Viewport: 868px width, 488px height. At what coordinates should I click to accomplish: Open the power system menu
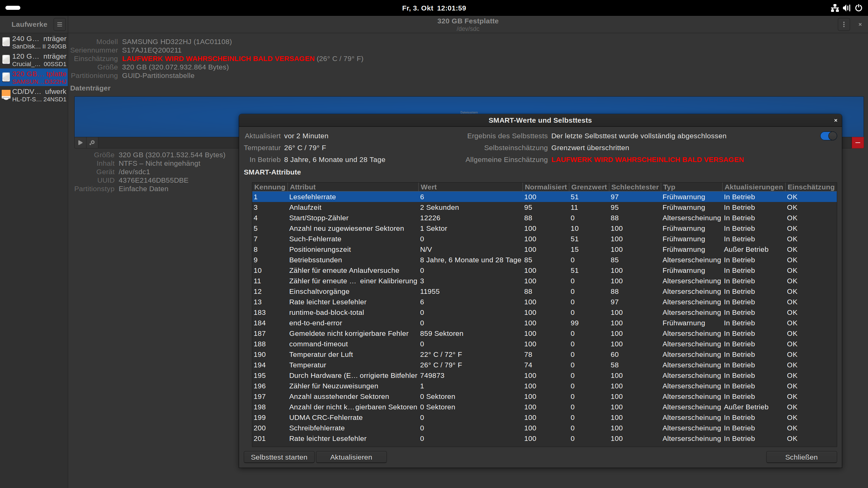(x=859, y=8)
